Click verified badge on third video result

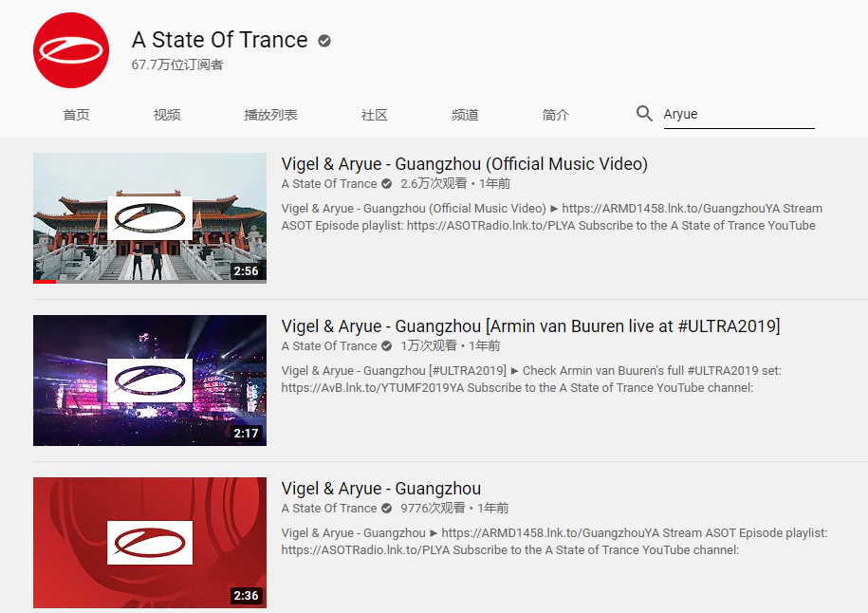(x=386, y=509)
